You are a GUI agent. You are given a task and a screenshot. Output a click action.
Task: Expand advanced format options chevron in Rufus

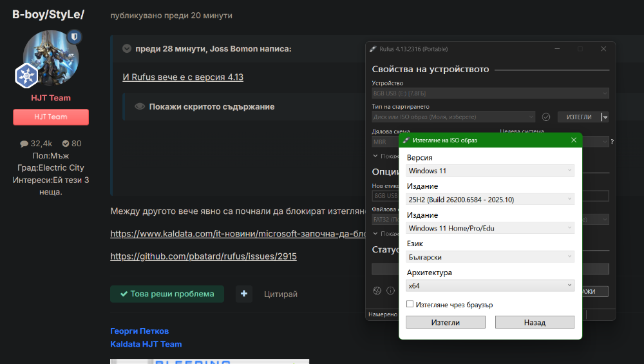[375, 233]
